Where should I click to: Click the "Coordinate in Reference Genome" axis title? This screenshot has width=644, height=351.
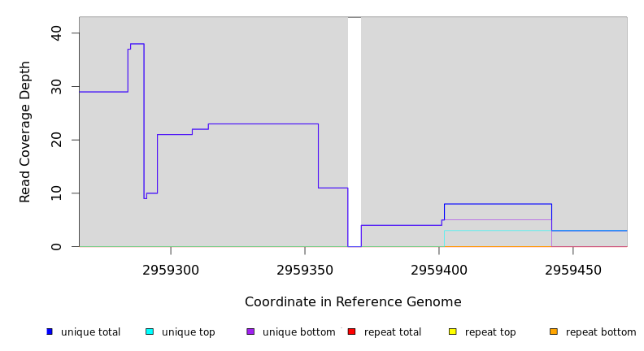(x=353, y=302)
